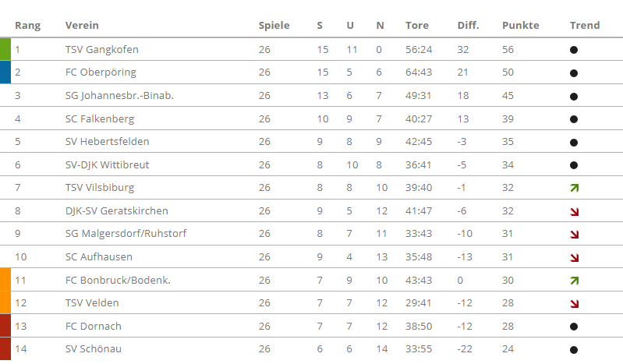Click the Trend column header
This screenshot has width=623, height=364.
585,26
